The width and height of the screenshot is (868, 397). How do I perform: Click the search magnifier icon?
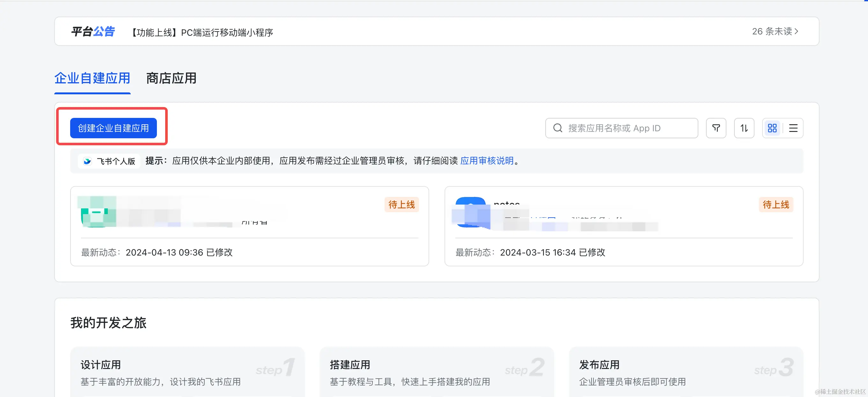point(558,128)
